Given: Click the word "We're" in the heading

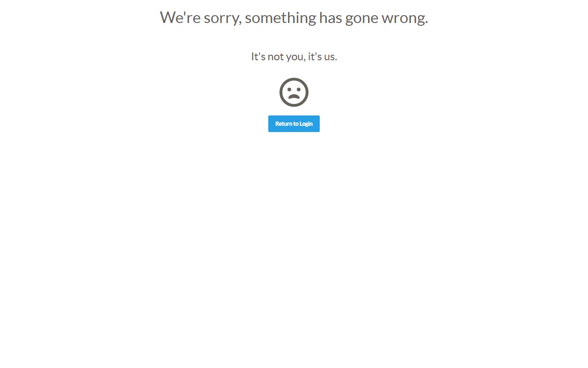Looking at the screenshot, I should (x=180, y=17).
